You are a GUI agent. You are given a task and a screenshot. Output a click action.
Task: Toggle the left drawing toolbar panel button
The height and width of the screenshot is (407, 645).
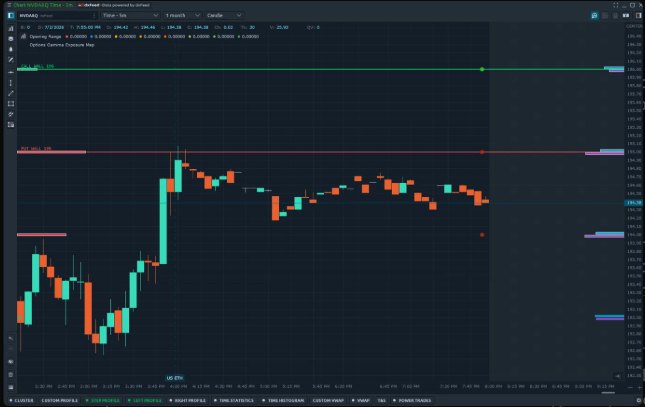[x=11, y=15]
